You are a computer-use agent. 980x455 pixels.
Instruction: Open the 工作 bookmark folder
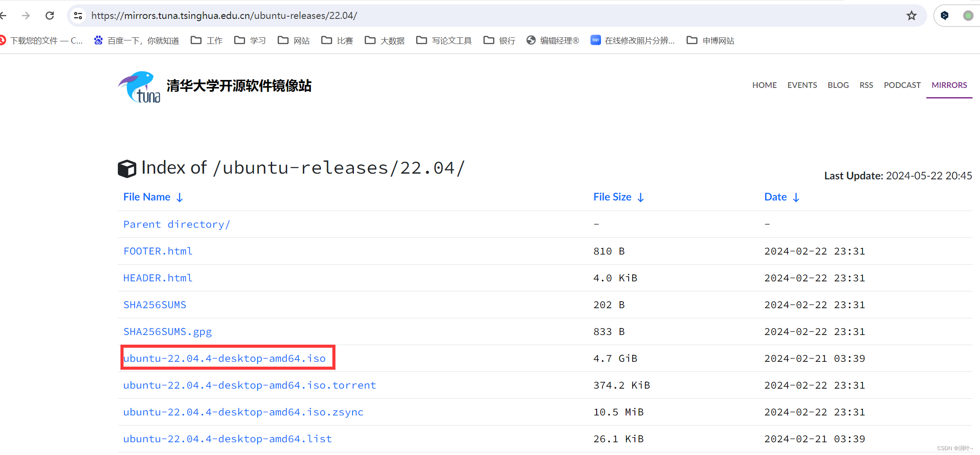(207, 40)
